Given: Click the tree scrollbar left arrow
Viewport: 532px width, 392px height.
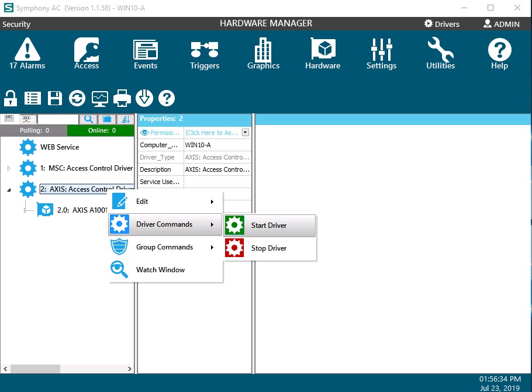Looking at the screenshot, I should 5,369.
